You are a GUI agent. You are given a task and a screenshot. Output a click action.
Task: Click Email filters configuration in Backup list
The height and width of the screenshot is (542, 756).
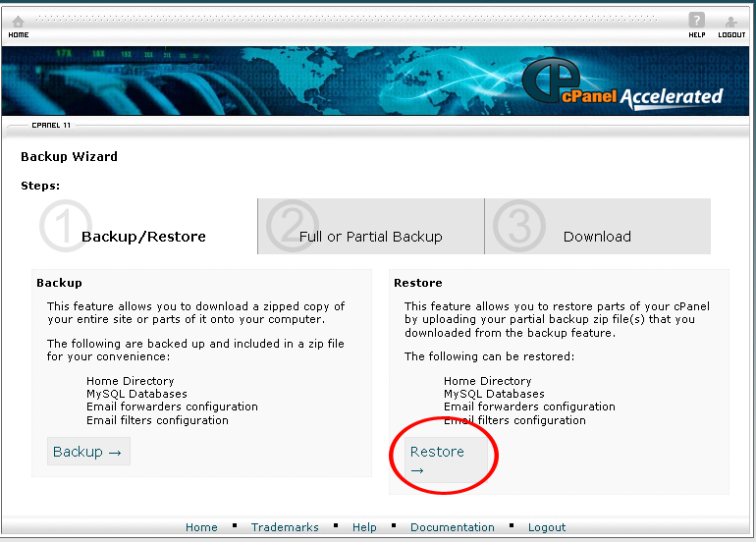point(157,420)
